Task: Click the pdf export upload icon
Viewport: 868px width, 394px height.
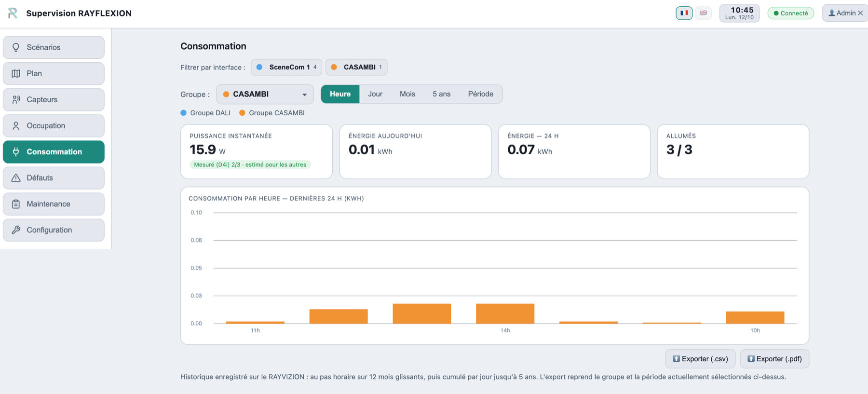Action: (751, 359)
